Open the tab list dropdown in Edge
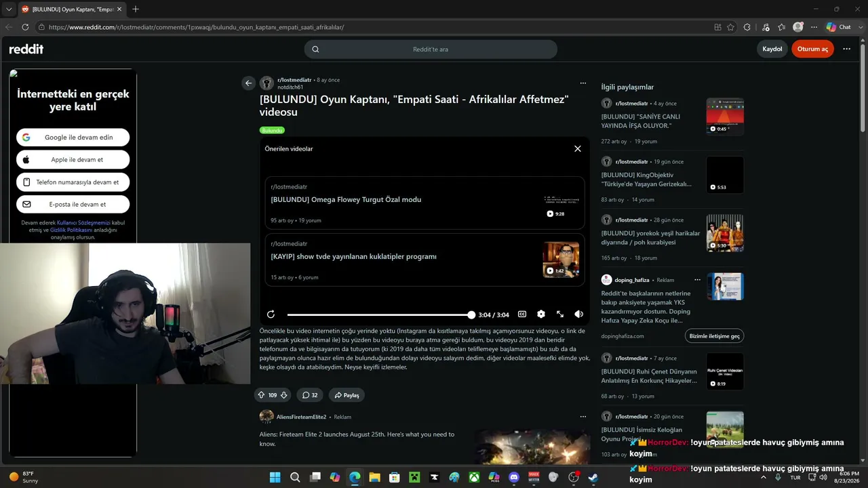The image size is (868, 488). point(9,9)
